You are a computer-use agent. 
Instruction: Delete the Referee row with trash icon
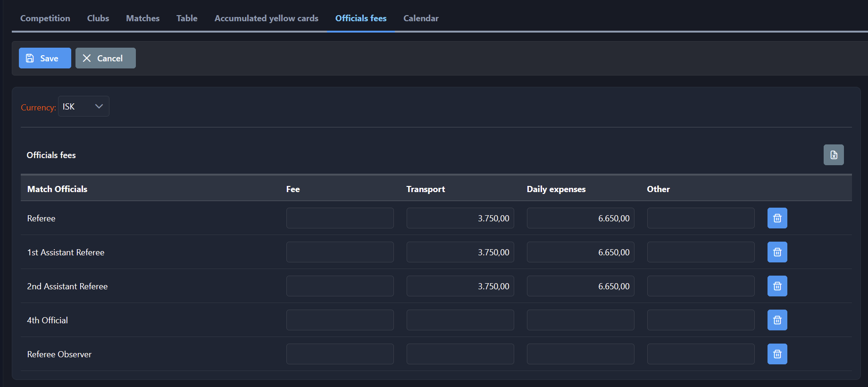(777, 218)
